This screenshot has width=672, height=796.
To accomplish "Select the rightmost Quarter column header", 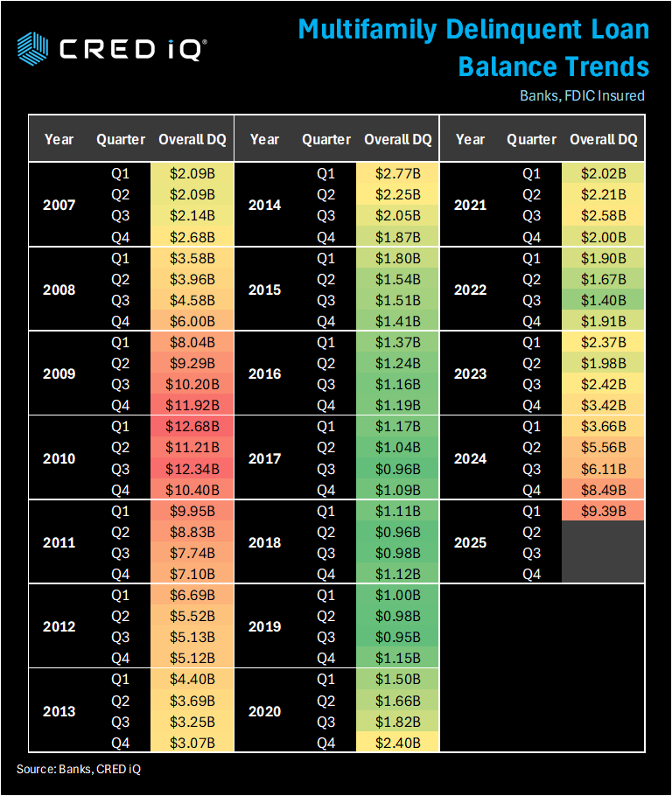I will pyautogui.click(x=531, y=139).
